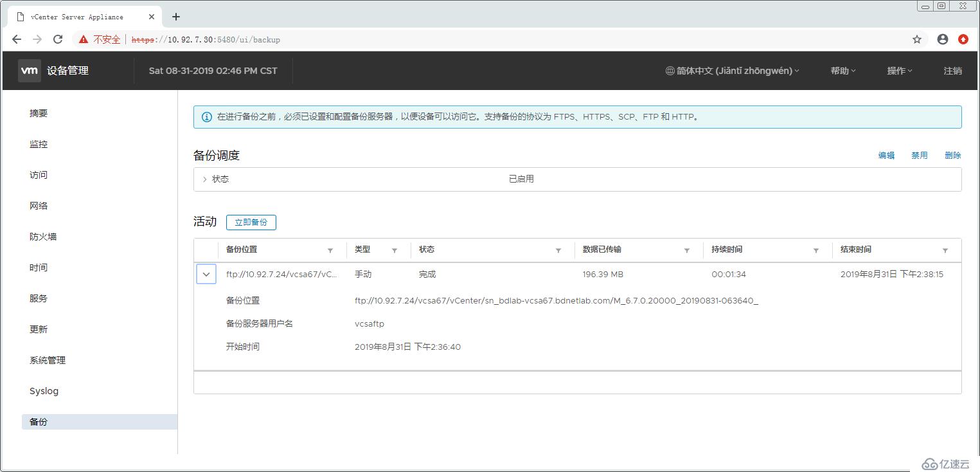Click the 已启用 status value
Screen dimensions: 980x472
coord(521,179)
